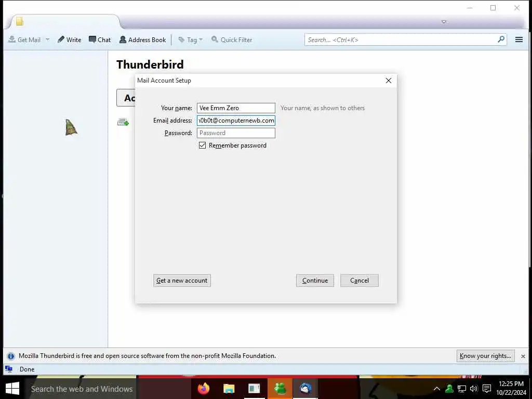Open the window-icon app on the taskbar
The height and width of the screenshot is (399, 532).
[x=254, y=389]
